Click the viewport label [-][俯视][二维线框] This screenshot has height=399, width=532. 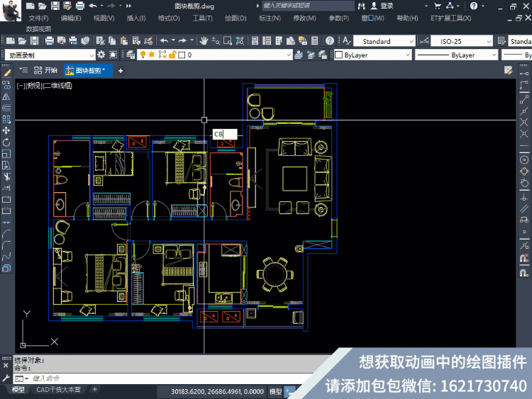point(45,86)
